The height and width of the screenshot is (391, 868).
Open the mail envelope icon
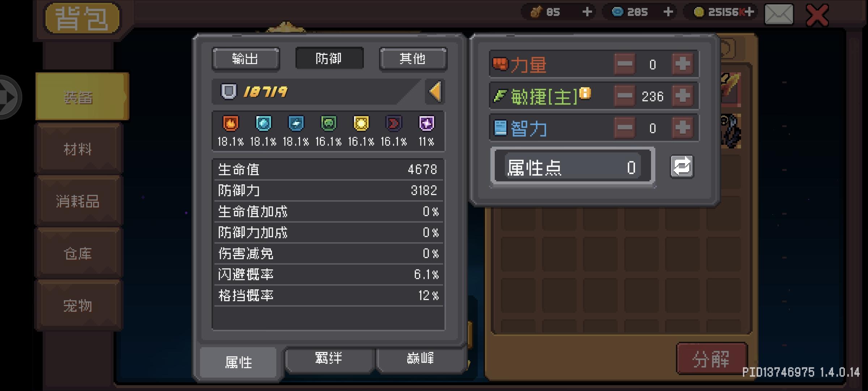779,14
